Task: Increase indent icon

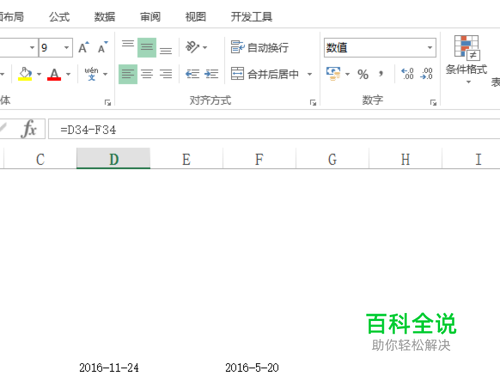Action: pos(211,74)
